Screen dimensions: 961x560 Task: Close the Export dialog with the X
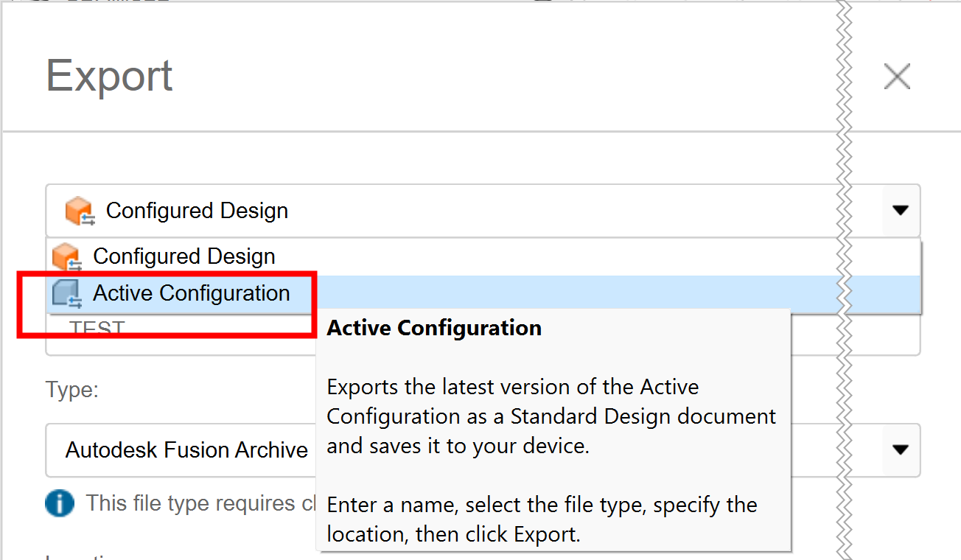897,77
